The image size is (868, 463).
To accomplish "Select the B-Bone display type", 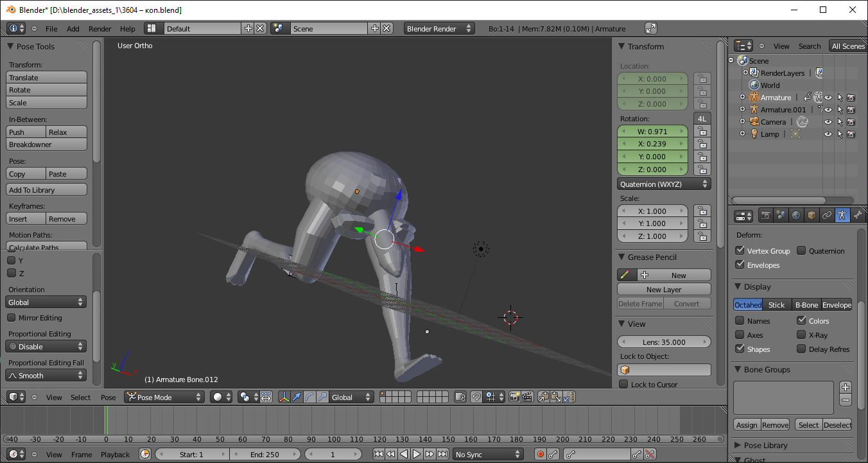I will point(806,305).
